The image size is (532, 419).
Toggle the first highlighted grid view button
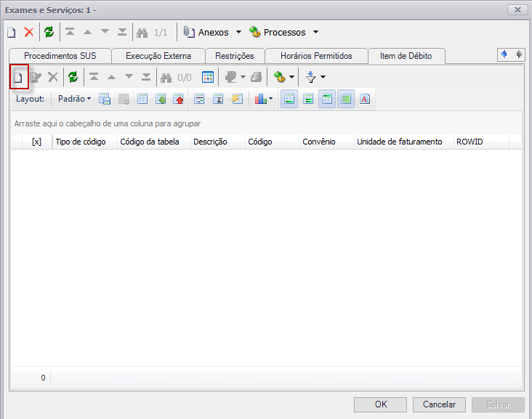click(289, 99)
